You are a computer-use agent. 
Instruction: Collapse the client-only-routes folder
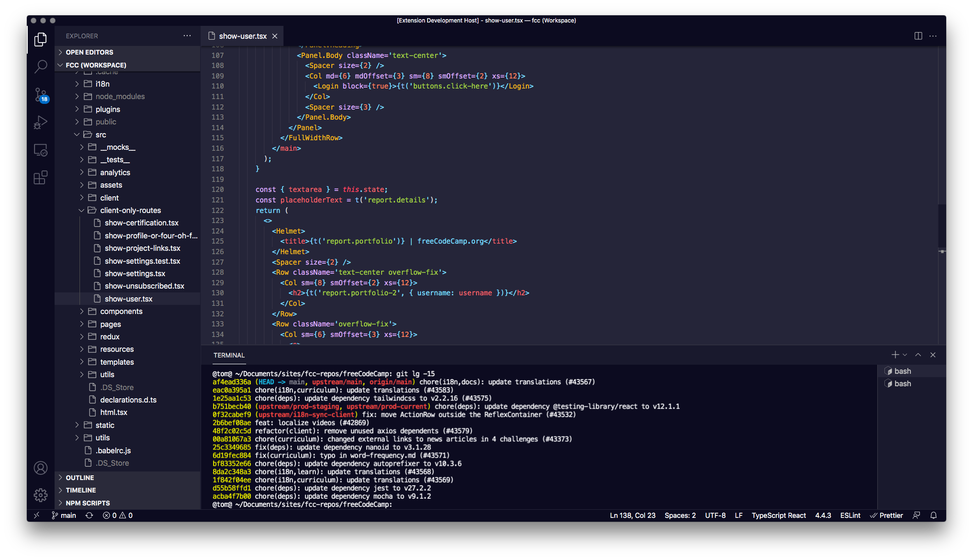[x=130, y=210]
